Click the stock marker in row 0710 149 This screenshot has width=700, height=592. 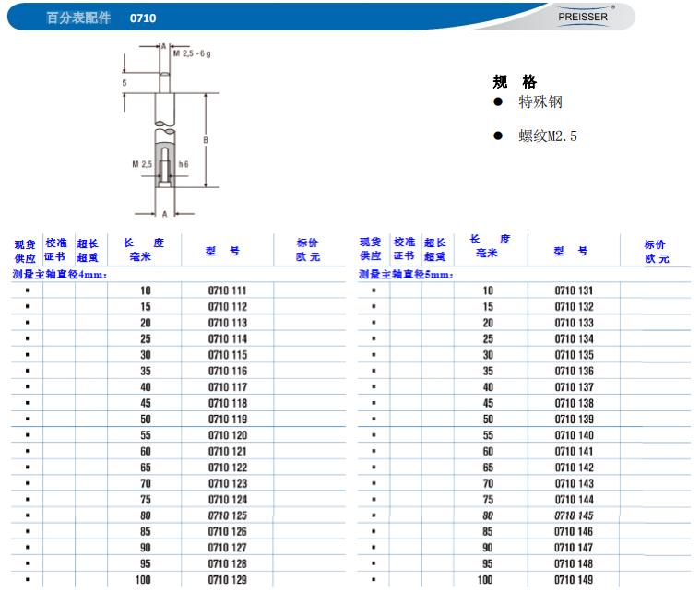[x=374, y=580]
